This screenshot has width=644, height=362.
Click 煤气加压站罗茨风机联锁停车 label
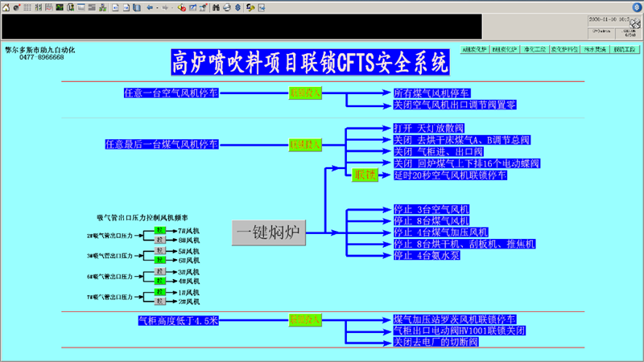pyautogui.click(x=455, y=319)
